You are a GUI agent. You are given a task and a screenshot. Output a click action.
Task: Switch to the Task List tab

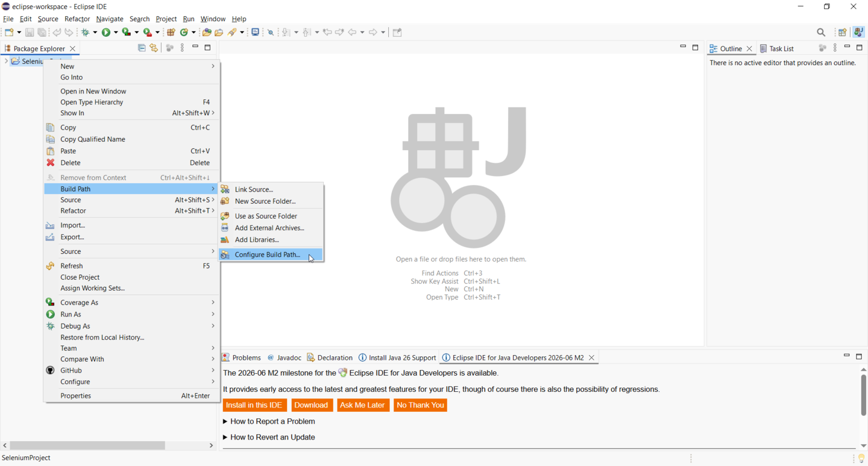[777, 48]
